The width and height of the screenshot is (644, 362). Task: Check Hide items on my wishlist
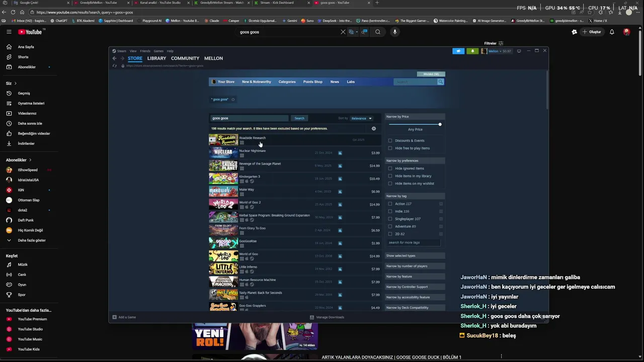coord(390,184)
